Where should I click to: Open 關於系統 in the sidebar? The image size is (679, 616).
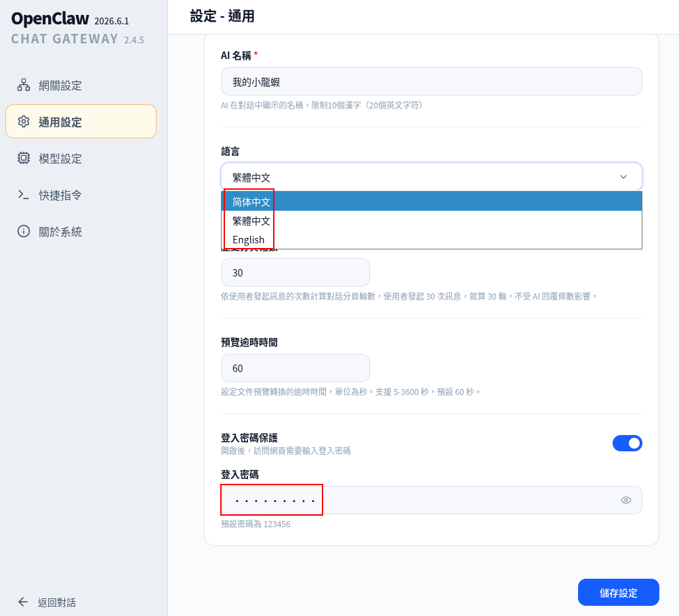(81, 232)
